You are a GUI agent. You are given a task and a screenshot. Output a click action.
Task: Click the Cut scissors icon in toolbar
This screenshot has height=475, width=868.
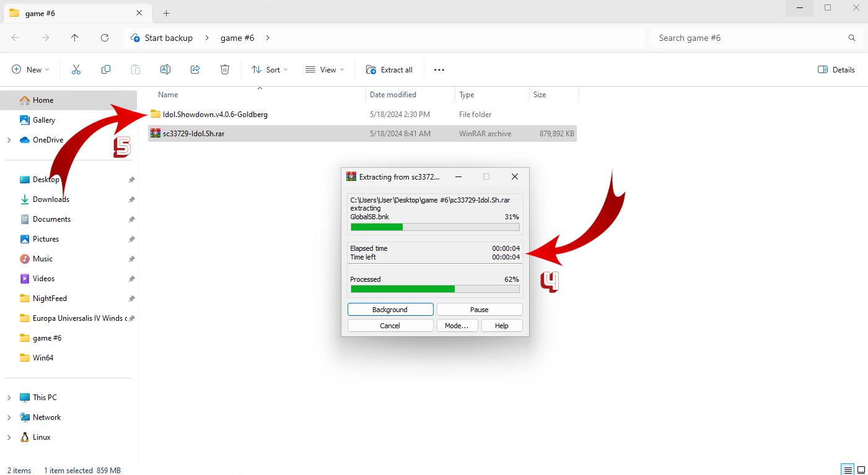point(76,70)
